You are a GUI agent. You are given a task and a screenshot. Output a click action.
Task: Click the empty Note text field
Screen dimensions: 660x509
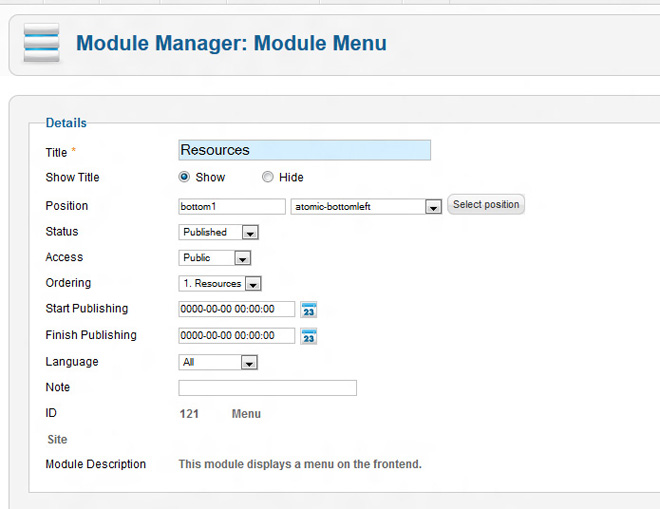coord(267,388)
